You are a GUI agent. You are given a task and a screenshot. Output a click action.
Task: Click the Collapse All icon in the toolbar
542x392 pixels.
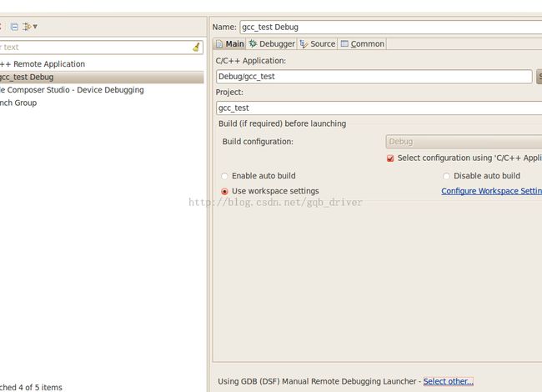pos(14,27)
